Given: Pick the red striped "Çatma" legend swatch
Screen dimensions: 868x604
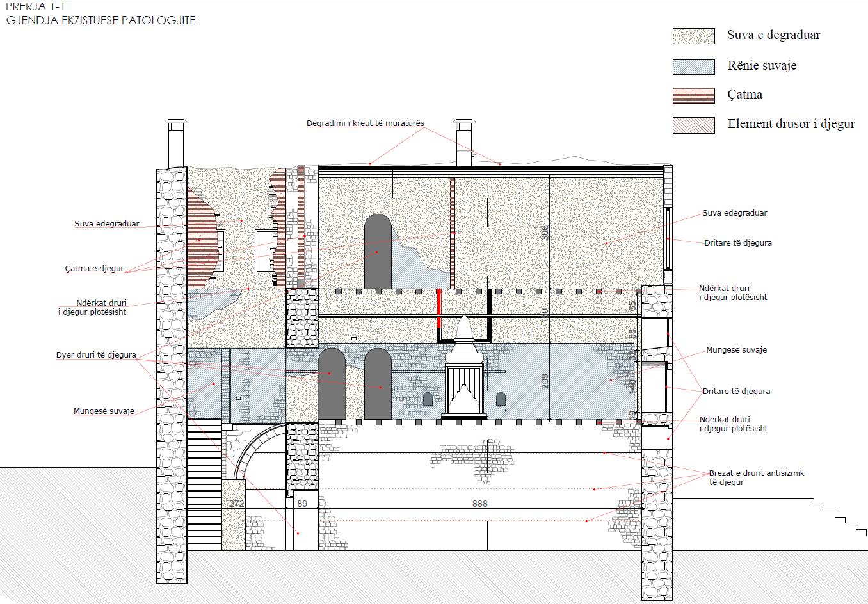Looking at the screenshot, I should 693,95.
